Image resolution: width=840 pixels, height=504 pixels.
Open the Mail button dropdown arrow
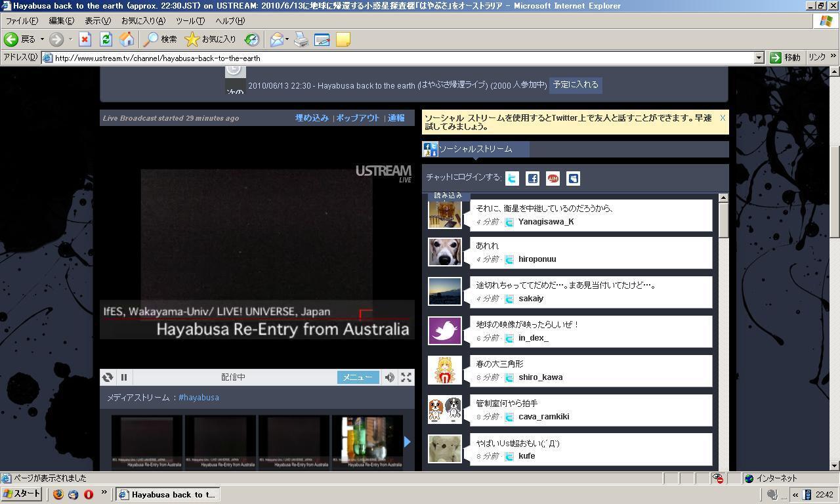coord(287,39)
